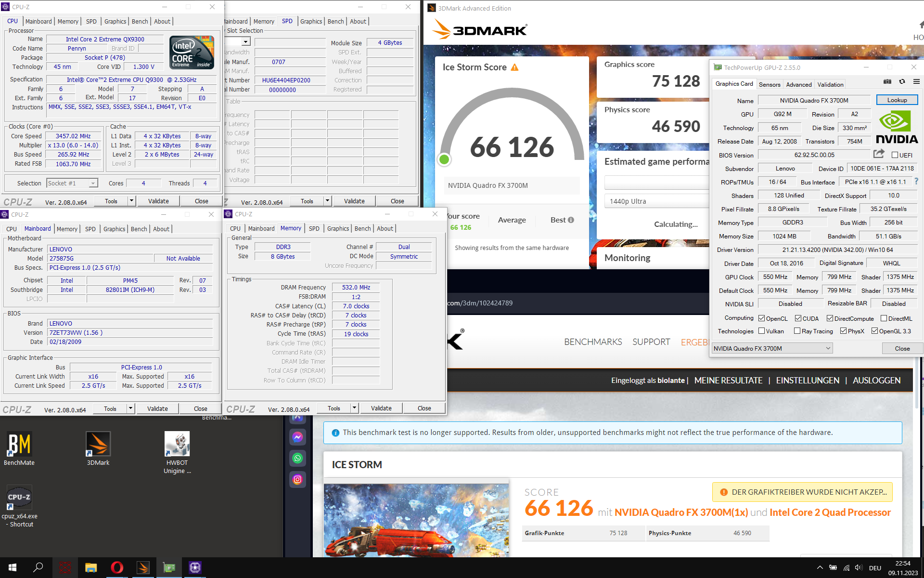The width and height of the screenshot is (924, 578).
Task: Click the Lookup button in GPU-Z
Action: (x=897, y=100)
